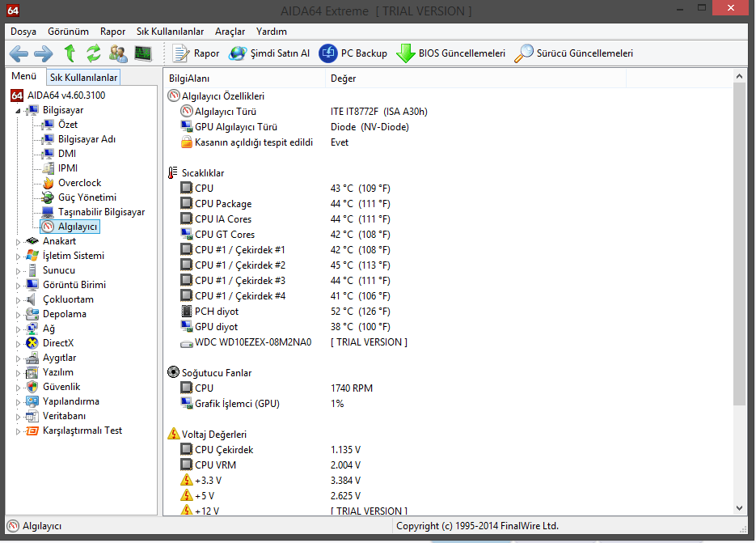756x543 pixels.
Task: Expand the Sunucu tree node
Action: point(18,271)
